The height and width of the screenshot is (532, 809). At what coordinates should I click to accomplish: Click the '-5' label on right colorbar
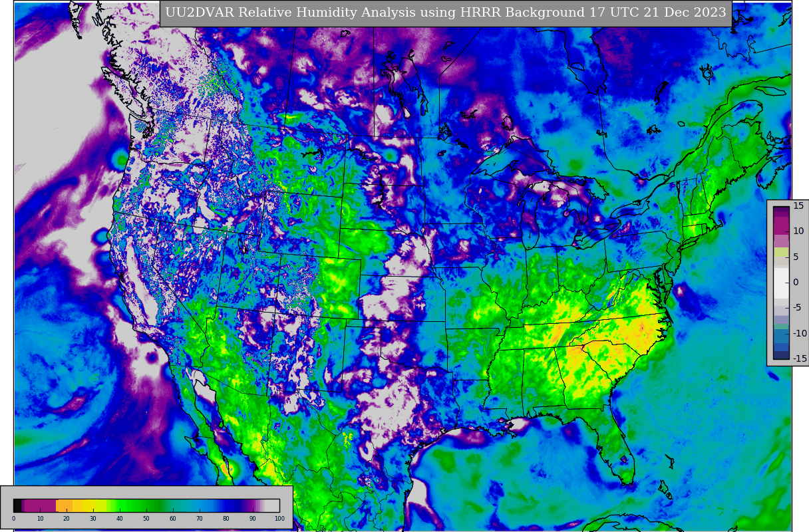[798, 307]
